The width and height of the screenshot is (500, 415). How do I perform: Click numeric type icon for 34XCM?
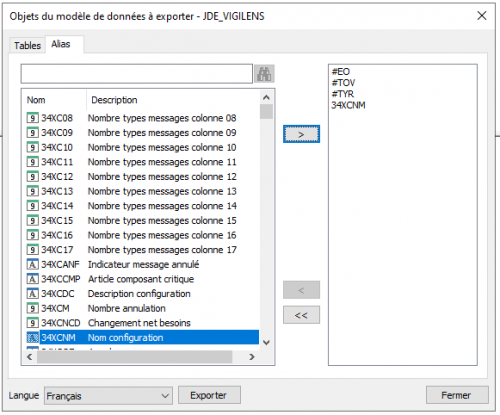32,309
